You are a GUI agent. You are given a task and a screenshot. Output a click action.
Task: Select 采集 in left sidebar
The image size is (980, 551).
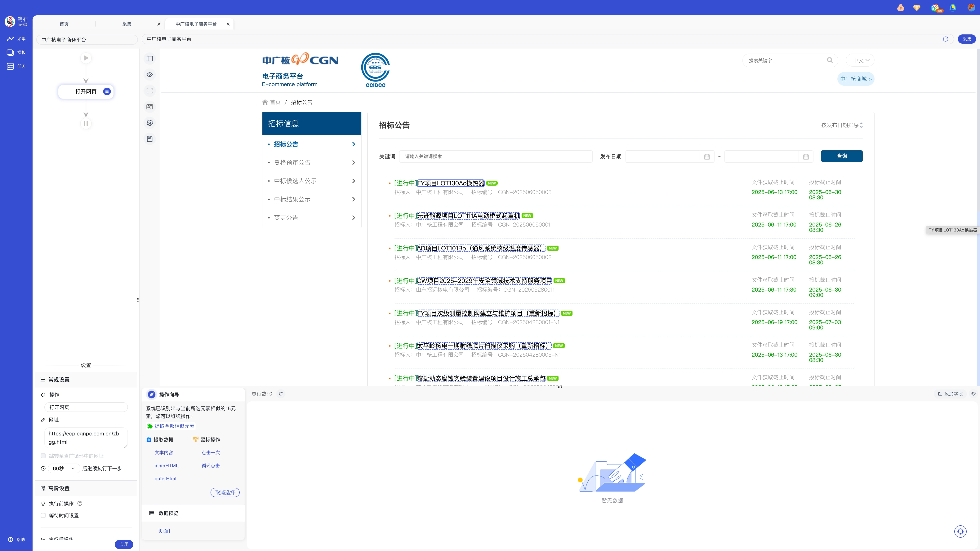[x=16, y=39]
